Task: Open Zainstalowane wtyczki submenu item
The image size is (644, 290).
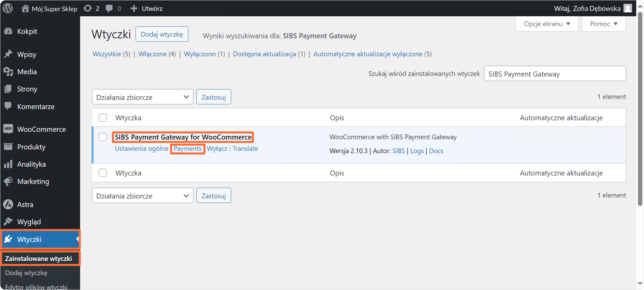Action: pyautogui.click(x=39, y=258)
